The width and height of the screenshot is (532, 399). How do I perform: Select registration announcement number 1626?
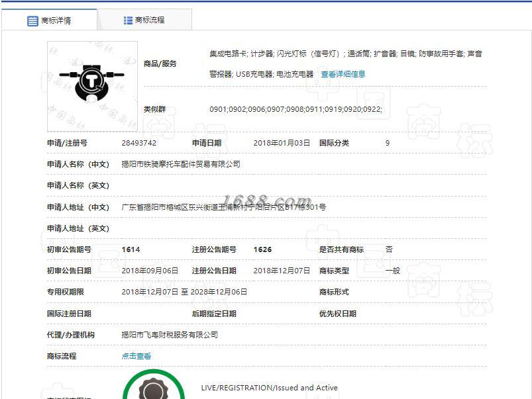[x=262, y=249]
